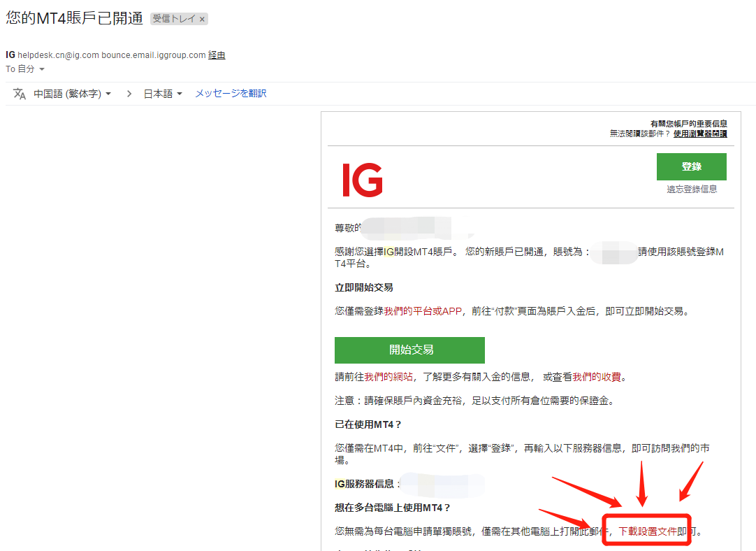The width and height of the screenshot is (756, 551).
Task: Open the 我們的平台或APP link
Action: 423,311
